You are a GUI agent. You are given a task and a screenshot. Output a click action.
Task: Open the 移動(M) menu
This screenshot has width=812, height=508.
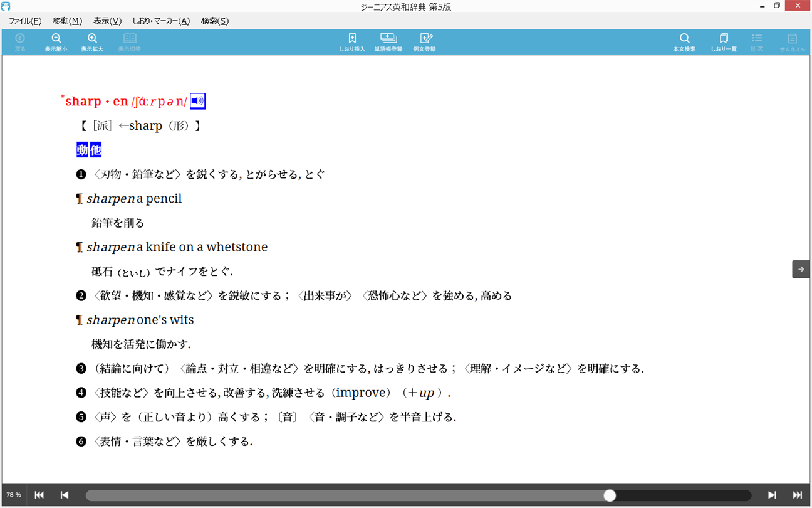pyautogui.click(x=67, y=21)
